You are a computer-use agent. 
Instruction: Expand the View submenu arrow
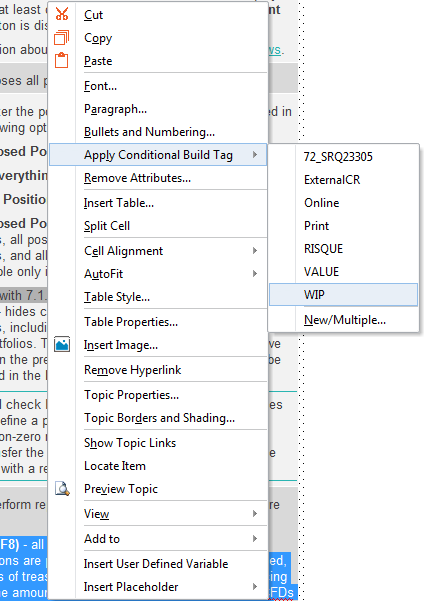pyautogui.click(x=255, y=514)
